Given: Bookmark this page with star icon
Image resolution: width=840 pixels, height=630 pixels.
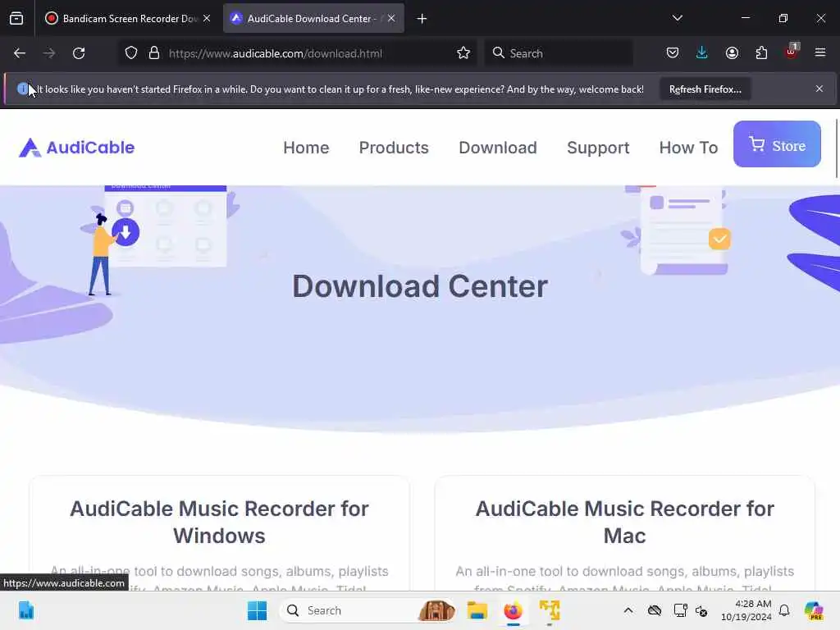Looking at the screenshot, I should [463, 53].
